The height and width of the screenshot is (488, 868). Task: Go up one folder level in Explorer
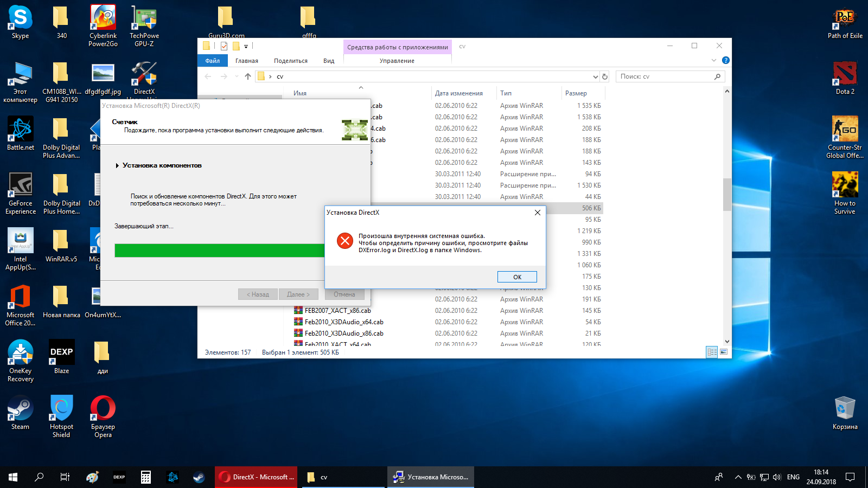248,76
